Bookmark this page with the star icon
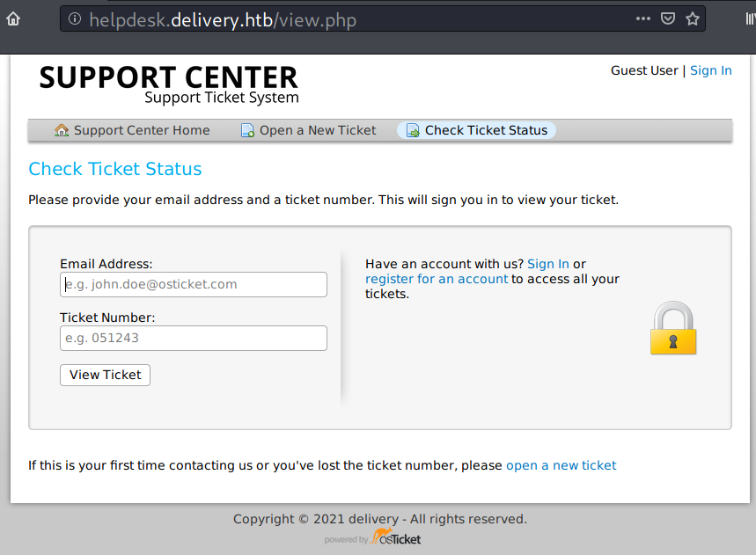This screenshot has width=756, height=555. (692, 18)
